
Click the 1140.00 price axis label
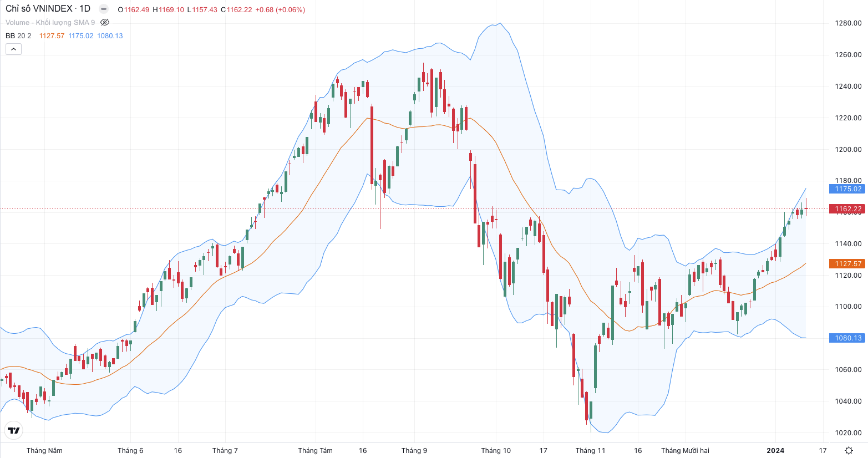(x=849, y=243)
